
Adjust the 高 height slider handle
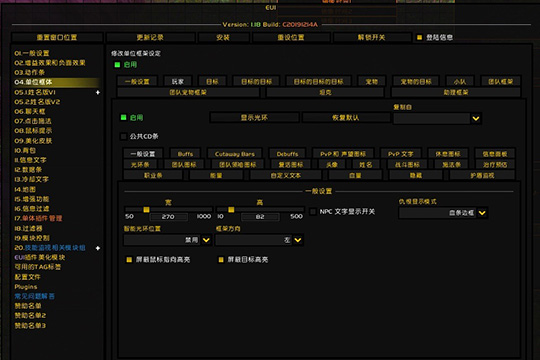pos(231,209)
